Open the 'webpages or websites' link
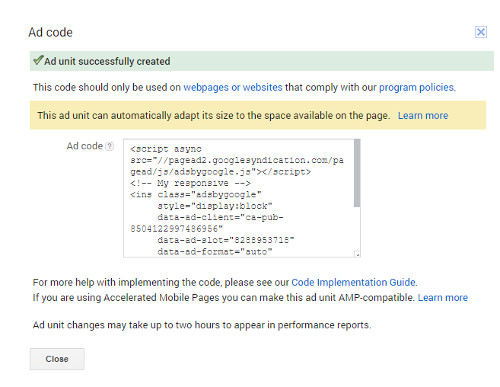 click(x=233, y=87)
